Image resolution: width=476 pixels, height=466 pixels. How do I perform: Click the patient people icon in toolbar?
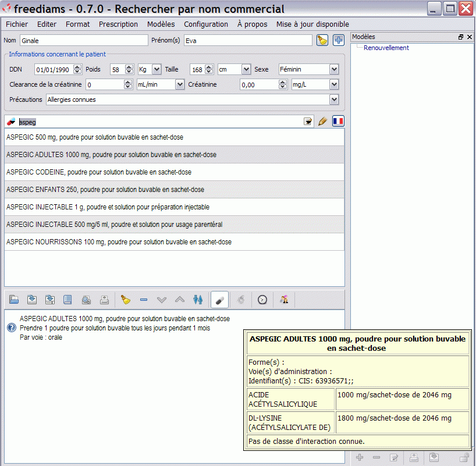[284, 300]
